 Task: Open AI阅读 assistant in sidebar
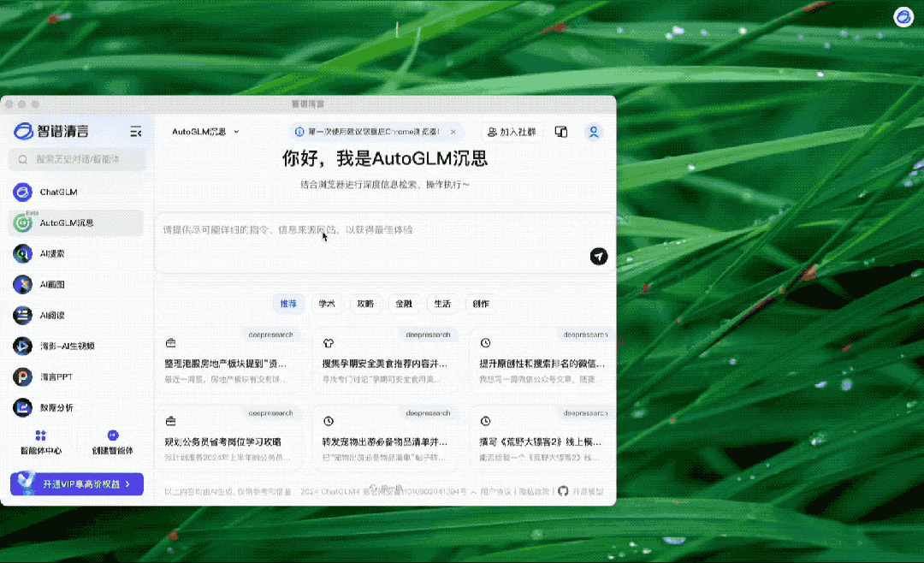coord(77,316)
